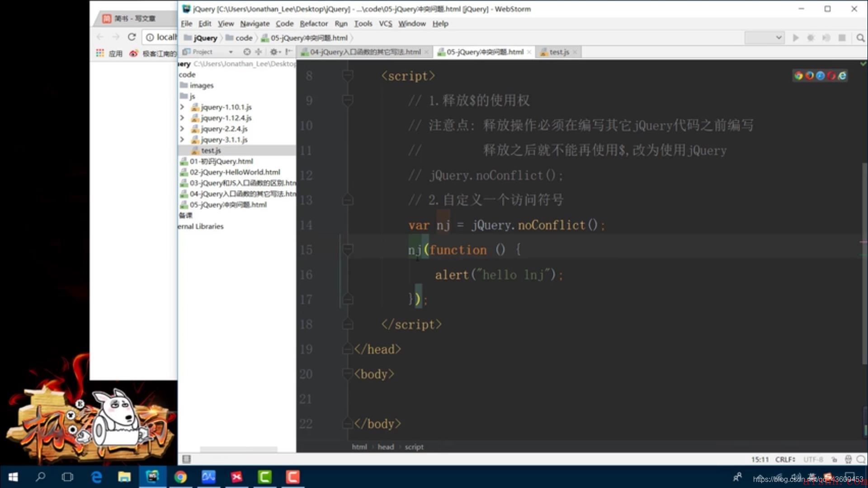Click collapse all icon in Project panel
This screenshot has width=868, height=488.
coord(258,52)
